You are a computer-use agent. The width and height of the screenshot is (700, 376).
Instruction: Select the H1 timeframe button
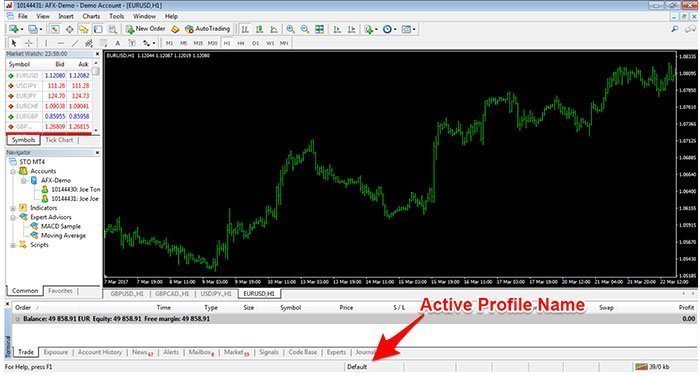click(x=227, y=43)
